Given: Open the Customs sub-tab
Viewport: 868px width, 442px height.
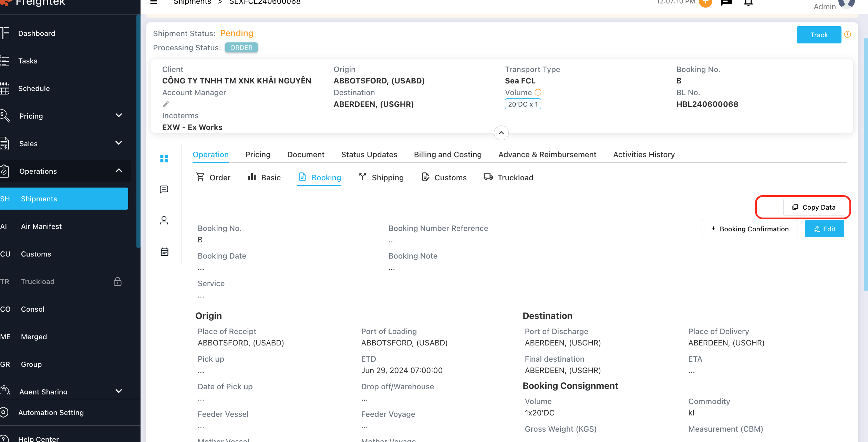Looking at the screenshot, I should coord(444,178).
